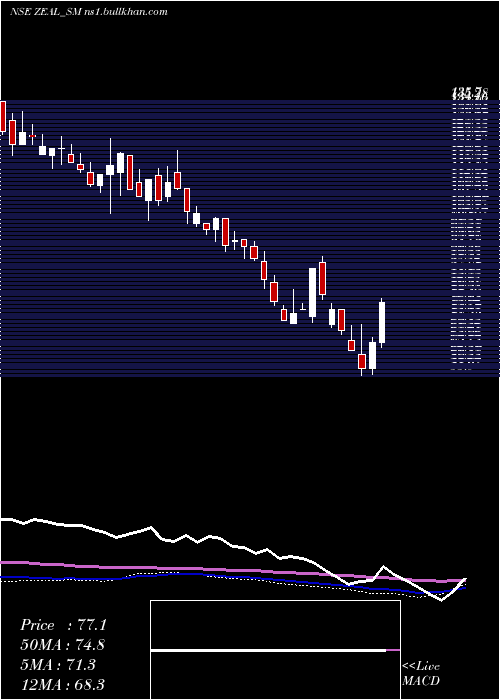The height and width of the screenshot is (700, 500).
Task: Click the '<<Live MACD' label
Action: pos(421,674)
